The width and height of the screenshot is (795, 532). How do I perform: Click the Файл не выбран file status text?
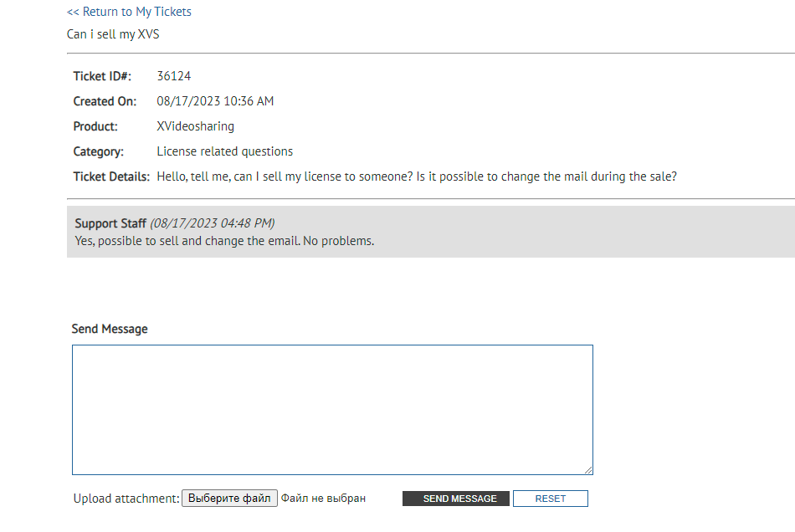point(323,499)
